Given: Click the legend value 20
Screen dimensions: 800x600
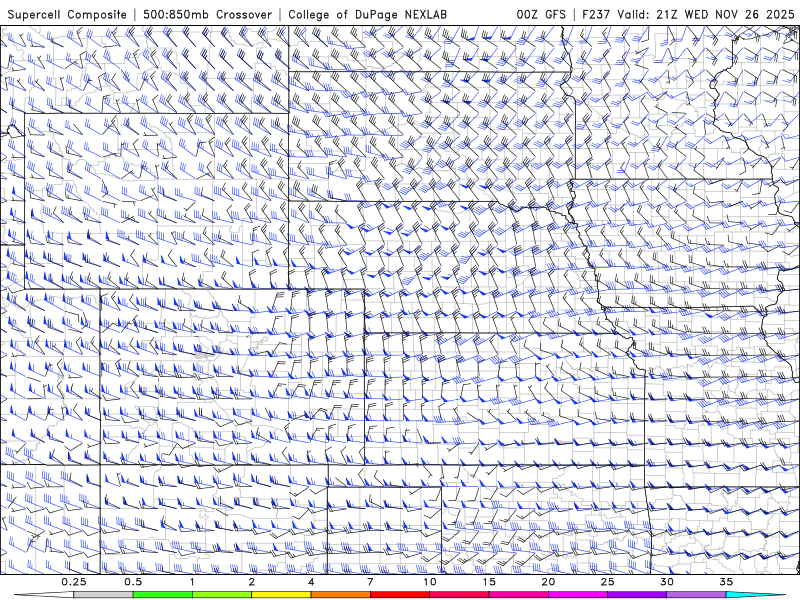Looking at the screenshot, I should [x=548, y=582].
